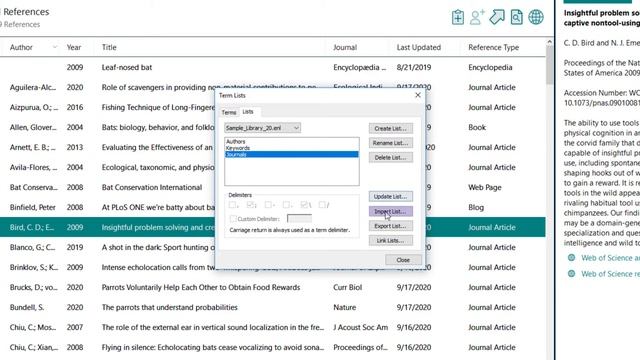The height and width of the screenshot is (360, 640).
Task: Click the J Acoust Soc Am journal cell
Action: 360,327
